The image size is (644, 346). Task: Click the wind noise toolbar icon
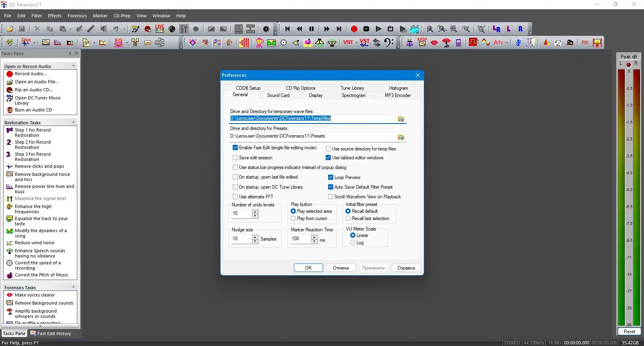pyautogui.click(x=160, y=42)
